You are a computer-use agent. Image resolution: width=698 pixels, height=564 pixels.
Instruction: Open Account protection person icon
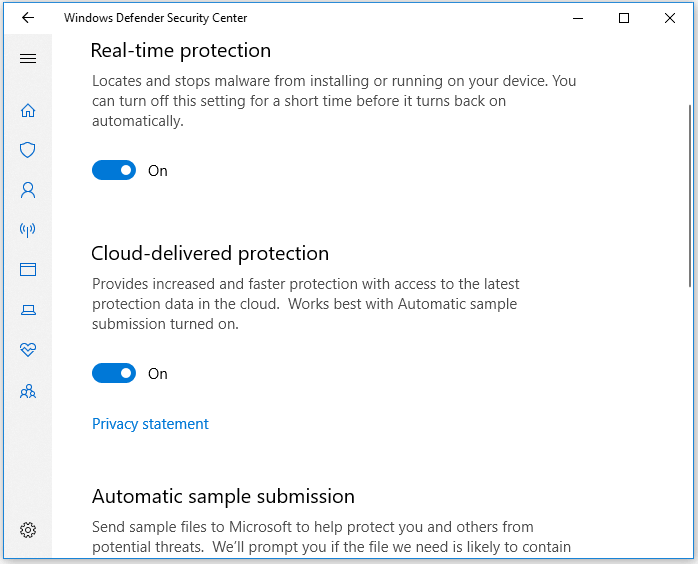click(28, 189)
